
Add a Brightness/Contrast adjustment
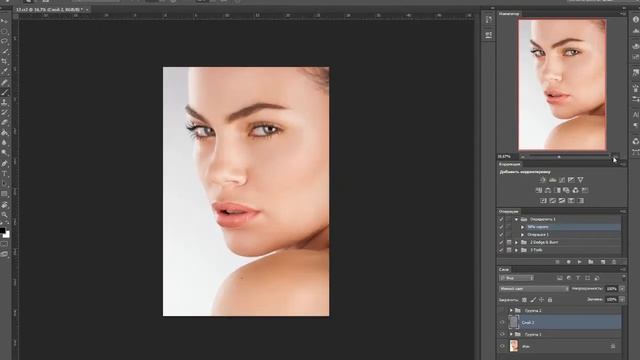(543, 180)
